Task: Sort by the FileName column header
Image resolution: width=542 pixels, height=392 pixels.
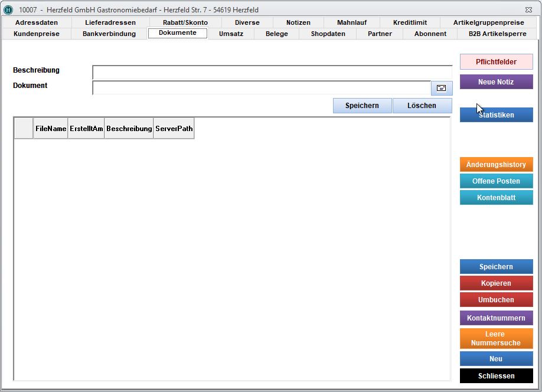Action: point(51,128)
